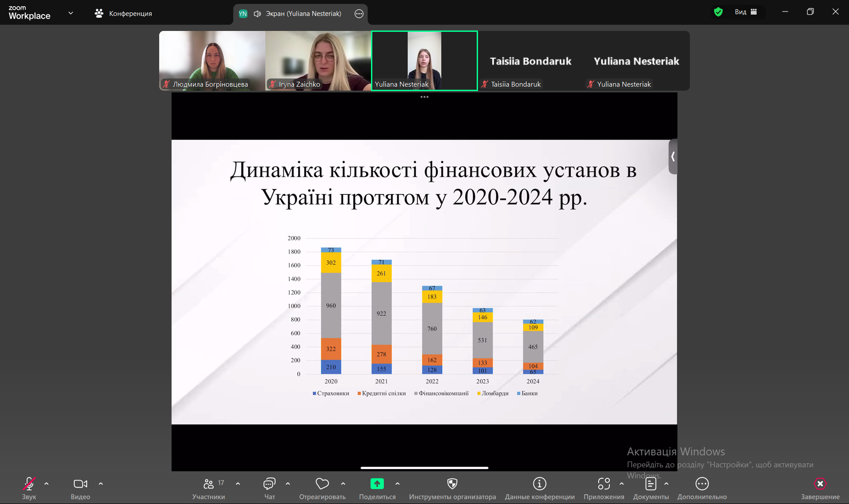
Task: Open the More options ellipsis icon
Action: click(x=702, y=484)
